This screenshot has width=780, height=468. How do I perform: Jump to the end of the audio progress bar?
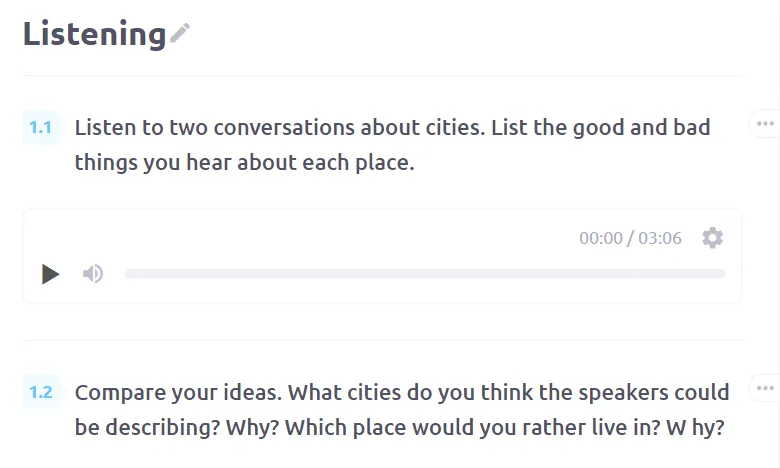[724, 274]
